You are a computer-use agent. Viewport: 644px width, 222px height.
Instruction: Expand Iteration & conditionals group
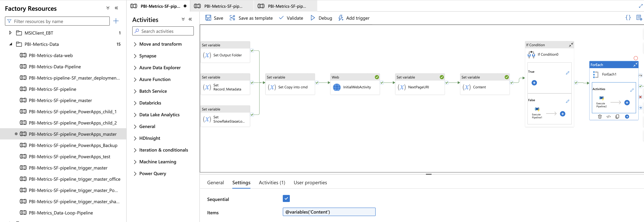135,150
